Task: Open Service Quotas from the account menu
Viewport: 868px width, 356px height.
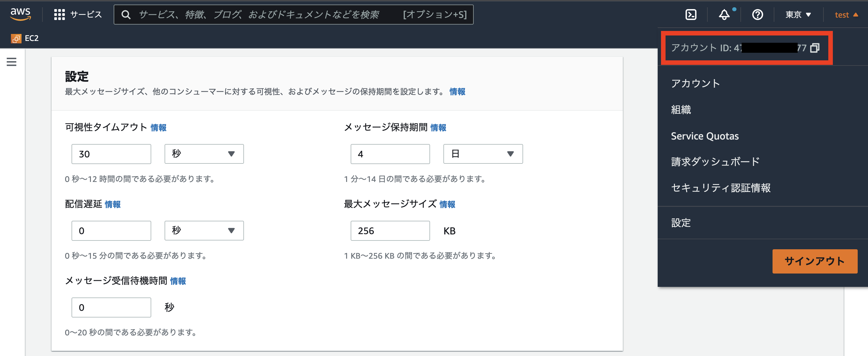Action: pos(705,136)
